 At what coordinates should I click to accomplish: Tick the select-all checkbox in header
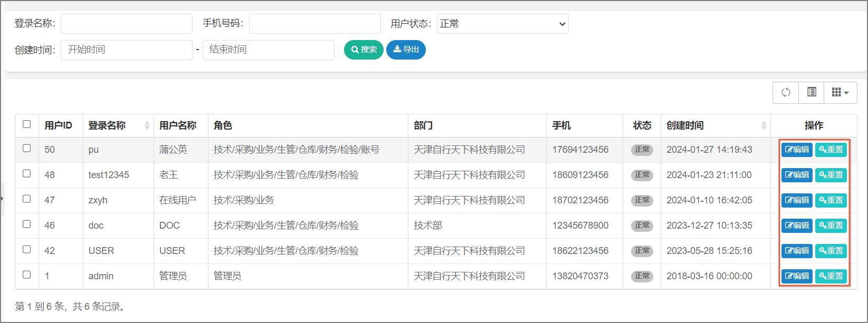(x=27, y=124)
